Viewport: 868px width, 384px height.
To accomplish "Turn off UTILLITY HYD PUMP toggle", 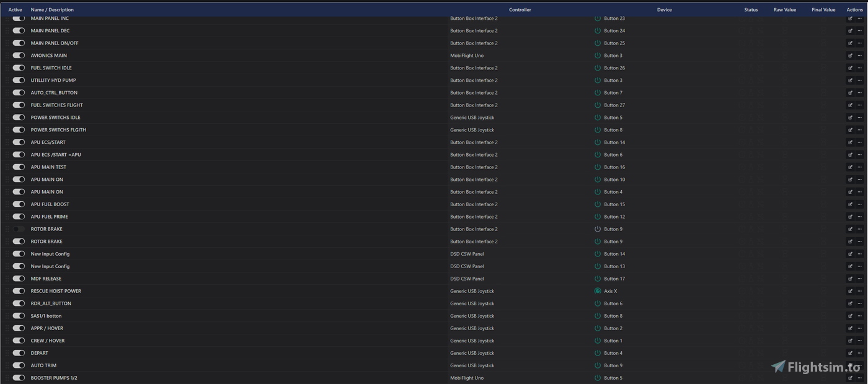I will (19, 81).
